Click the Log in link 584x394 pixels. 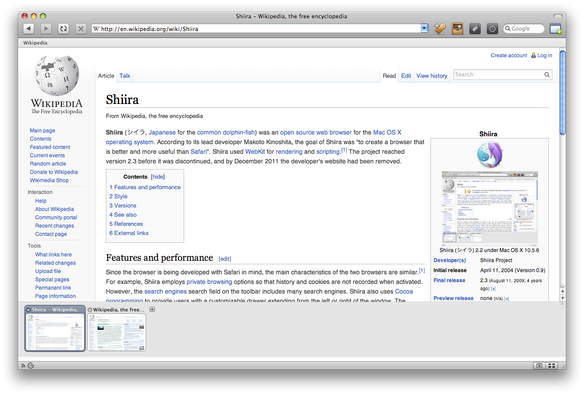(544, 55)
